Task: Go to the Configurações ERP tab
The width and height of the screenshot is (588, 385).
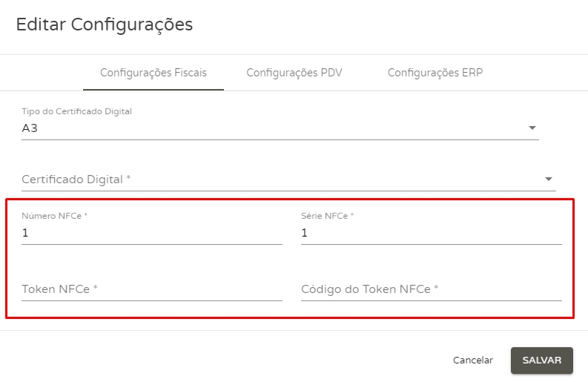Action: (x=435, y=73)
